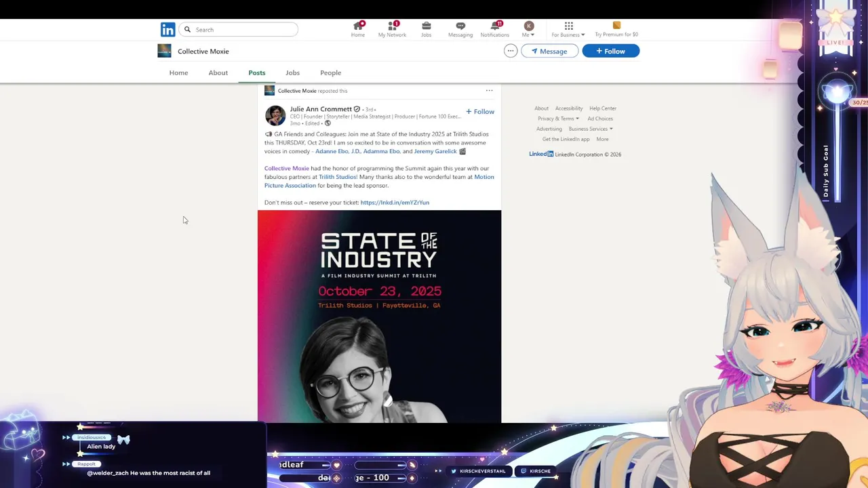This screenshot has width=868, height=488.
Task: Open the lnkd.in ticket link
Action: [395, 202]
